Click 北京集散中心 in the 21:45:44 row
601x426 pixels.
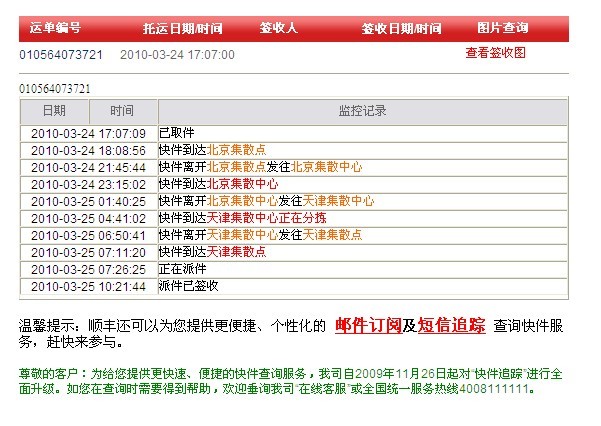(x=327, y=167)
